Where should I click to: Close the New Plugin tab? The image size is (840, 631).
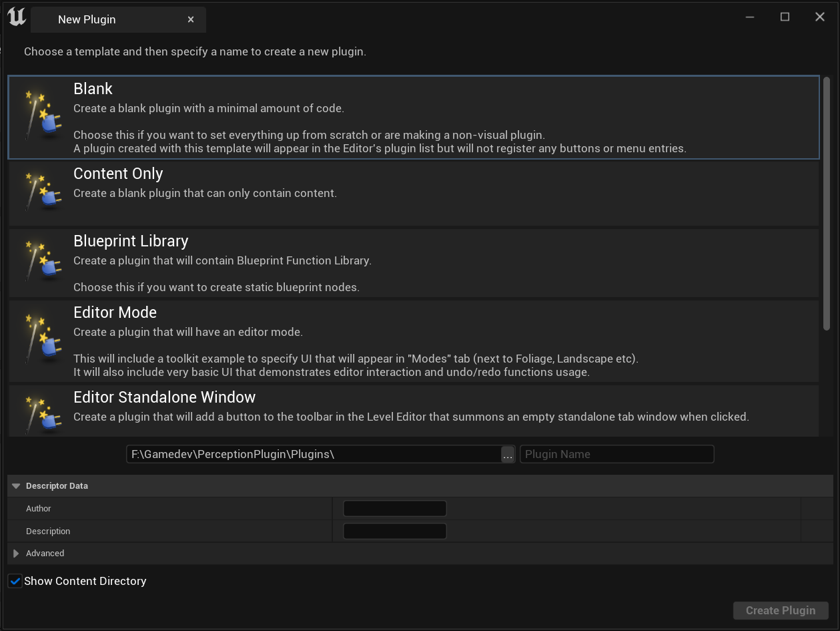click(191, 19)
